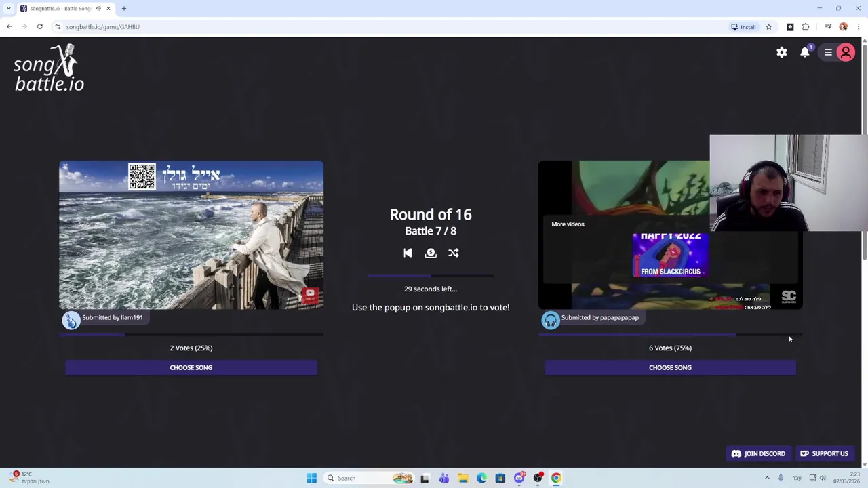Open a new browser tab
The height and width of the screenshot is (488, 868).
click(124, 9)
